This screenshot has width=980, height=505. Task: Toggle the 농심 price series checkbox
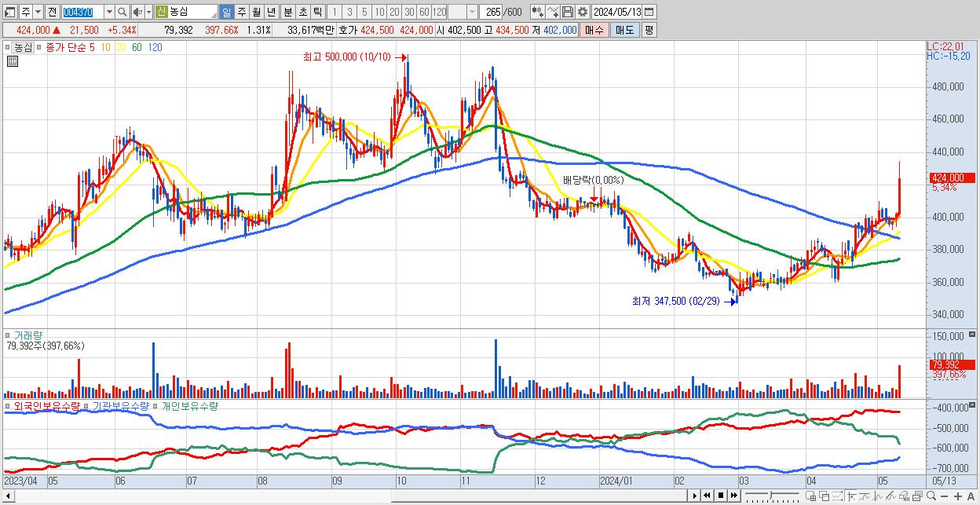click(8, 47)
